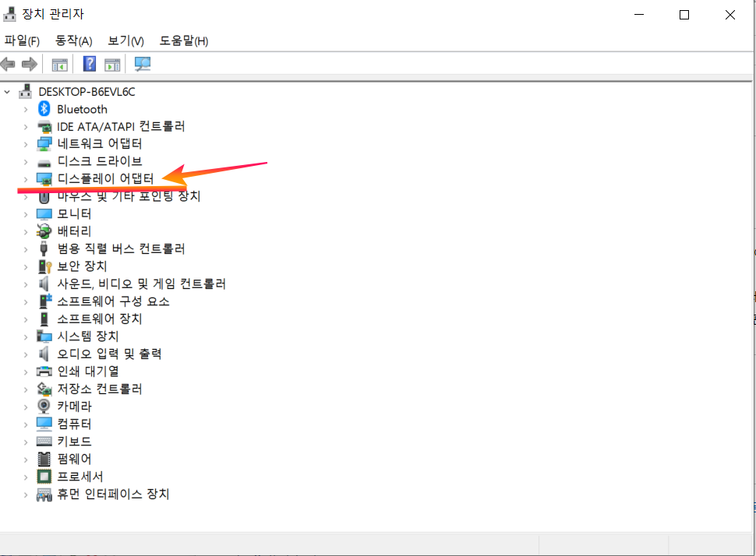The image size is (756, 556).
Task: Select the 인쇄 대기열 row text
Action: click(88, 371)
